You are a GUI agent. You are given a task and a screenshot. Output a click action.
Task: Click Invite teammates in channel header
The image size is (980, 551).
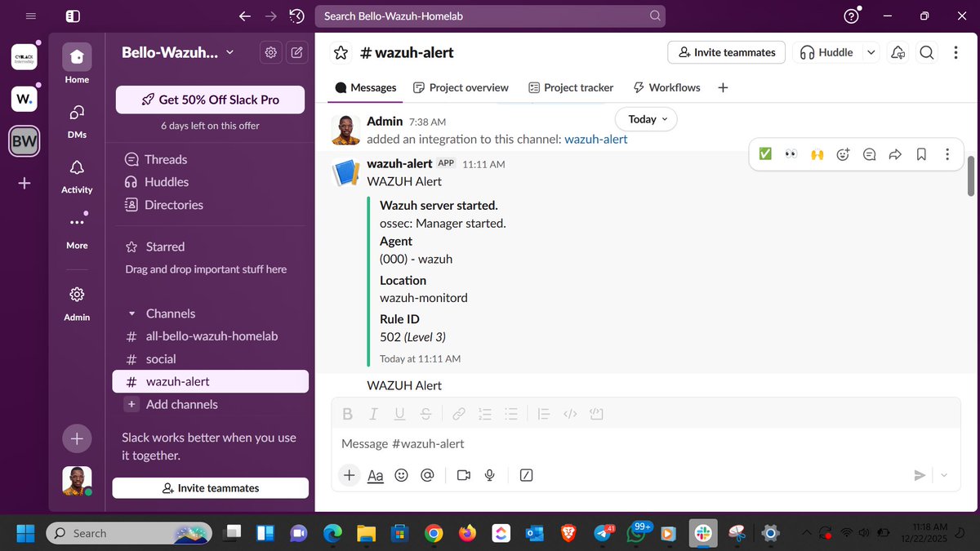727,52
